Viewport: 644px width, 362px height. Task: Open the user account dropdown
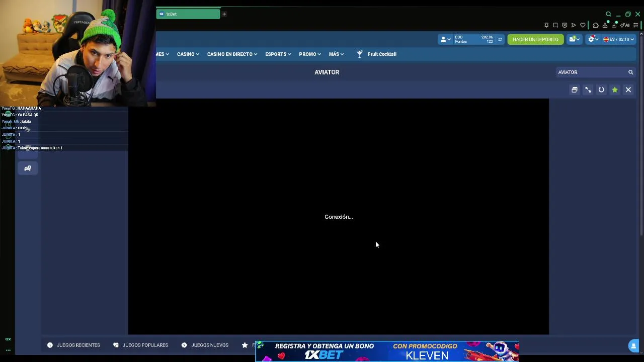(446, 39)
